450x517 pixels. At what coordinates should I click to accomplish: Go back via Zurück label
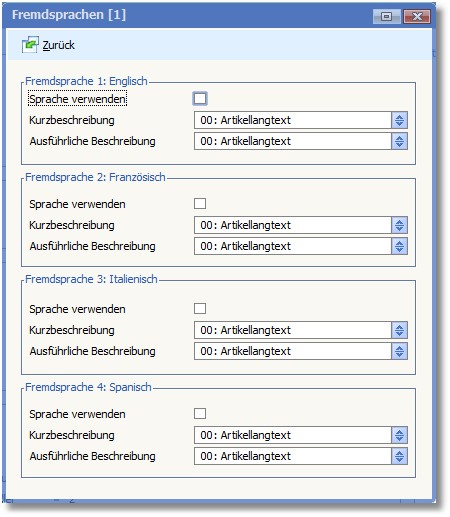coord(58,45)
